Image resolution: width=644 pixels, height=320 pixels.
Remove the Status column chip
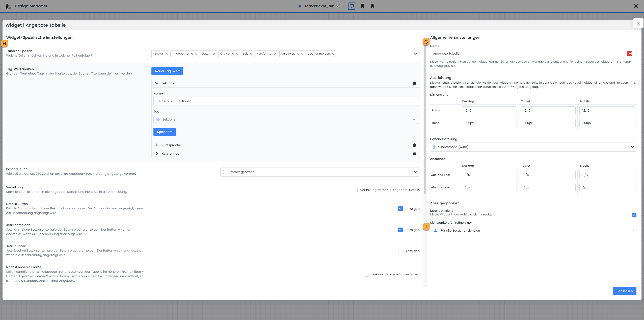click(167, 54)
